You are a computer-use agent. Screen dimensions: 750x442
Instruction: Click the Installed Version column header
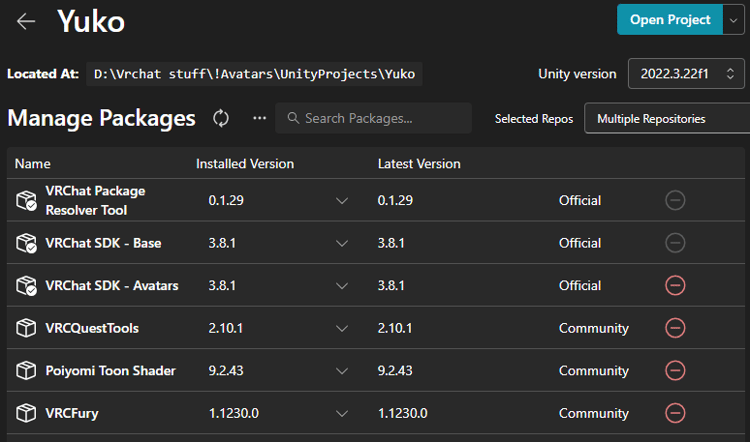[245, 164]
